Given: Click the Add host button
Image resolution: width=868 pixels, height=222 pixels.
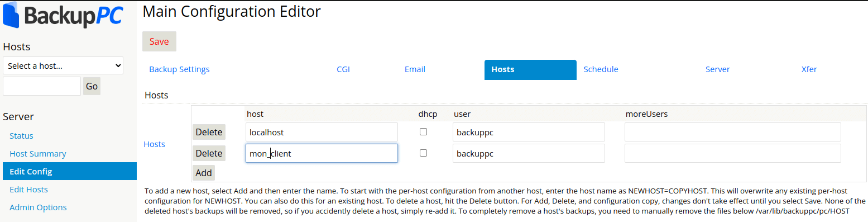Looking at the screenshot, I should coord(204,173).
